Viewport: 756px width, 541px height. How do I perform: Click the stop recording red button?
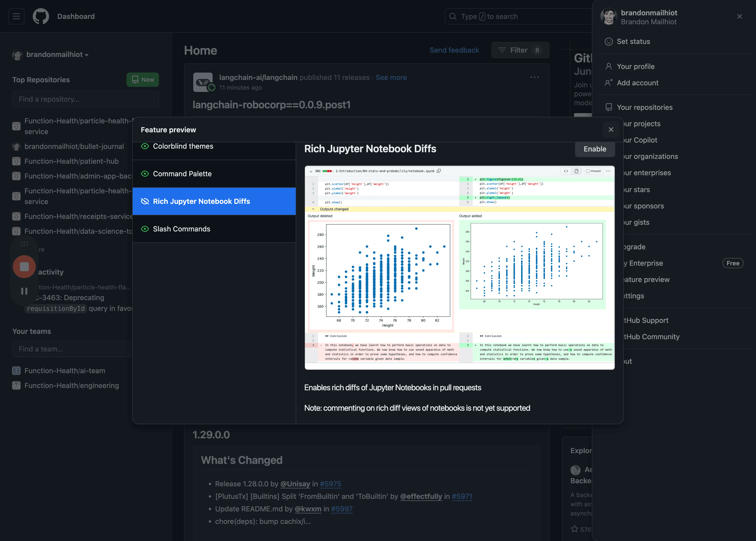click(24, 267)
